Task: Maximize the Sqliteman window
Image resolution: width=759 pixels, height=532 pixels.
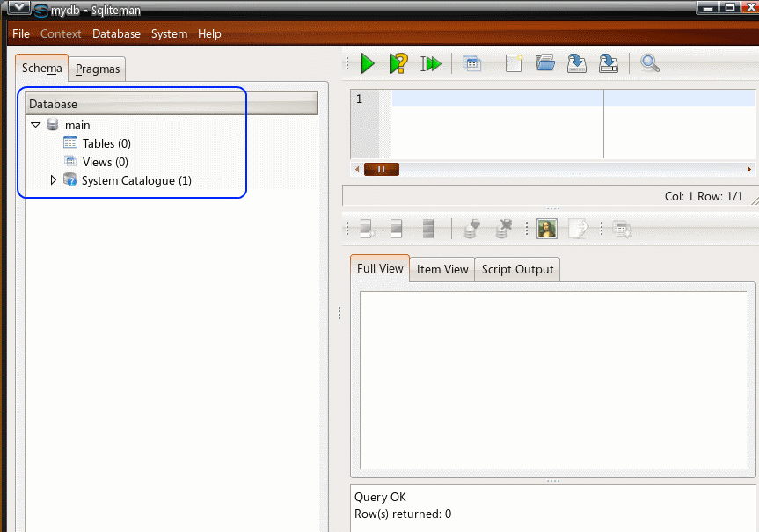Action: (730, 7)
